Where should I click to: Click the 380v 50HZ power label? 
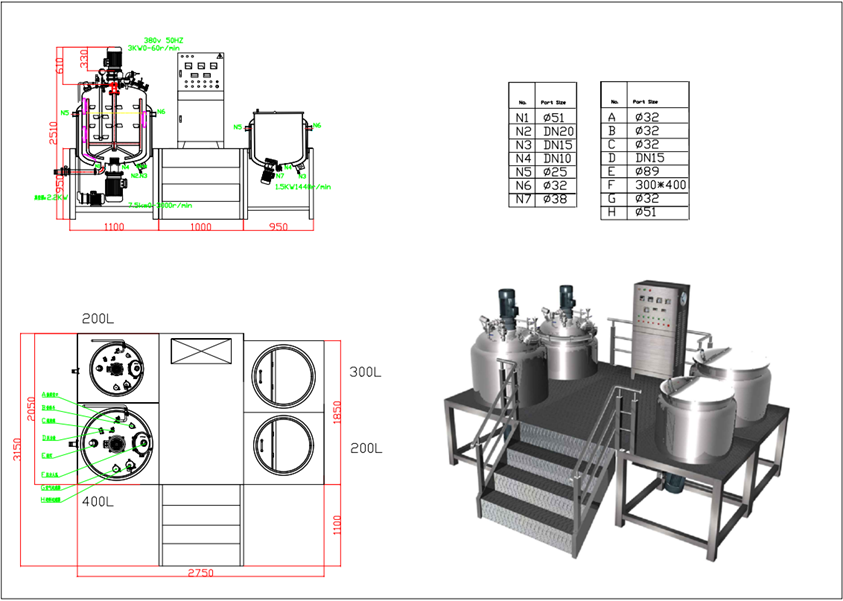pos(164,40)
